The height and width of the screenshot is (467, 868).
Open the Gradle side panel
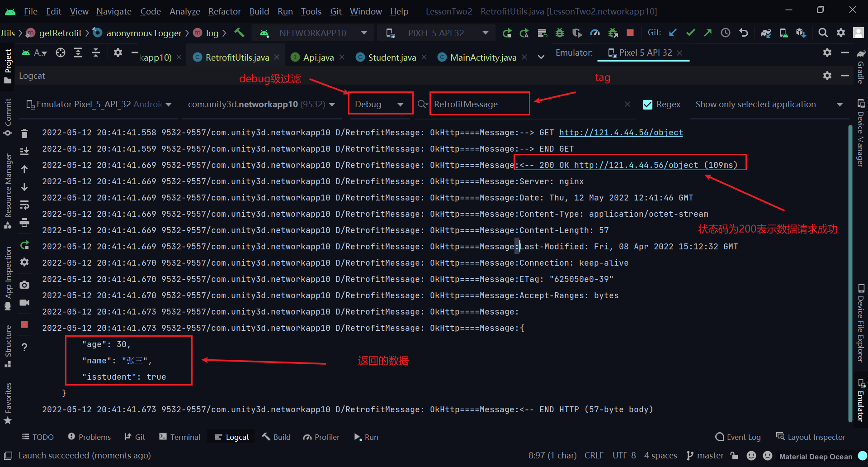(x=861, y=67)
